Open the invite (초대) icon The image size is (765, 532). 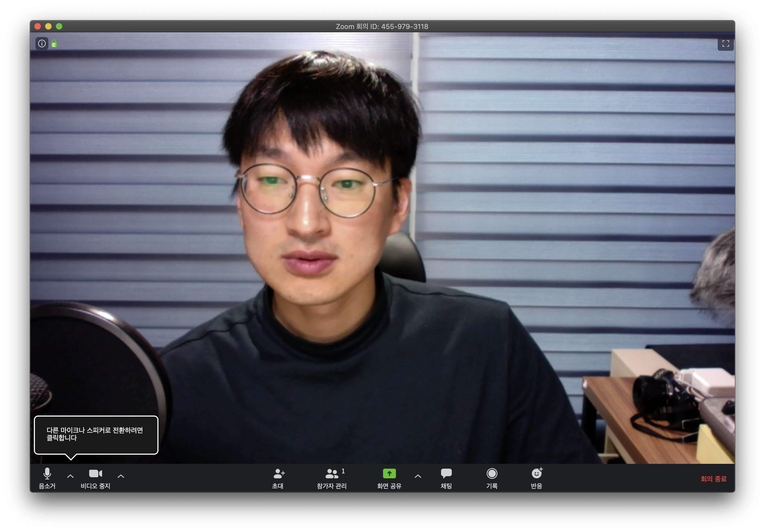pyautogui.click(x=278, y=474)
